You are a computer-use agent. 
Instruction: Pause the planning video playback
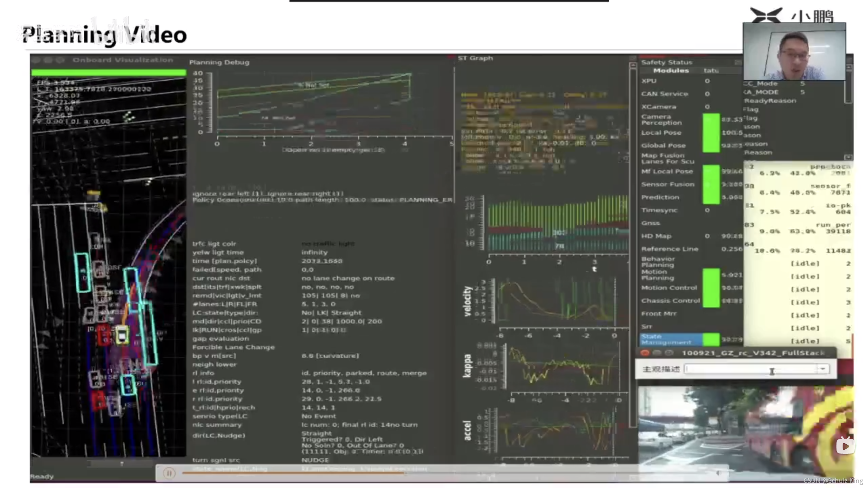pos(169,473)
